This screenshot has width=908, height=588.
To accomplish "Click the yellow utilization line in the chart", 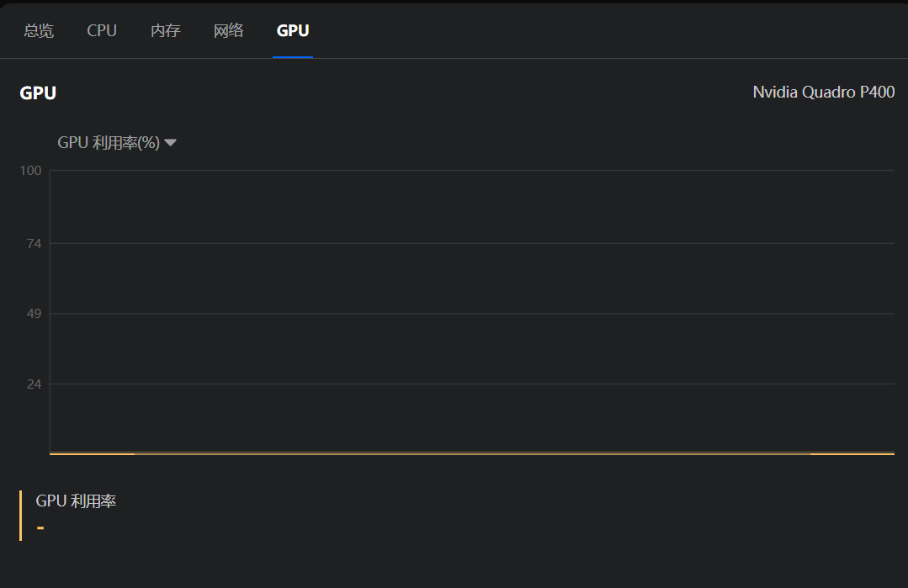I will tap(471, 453).
